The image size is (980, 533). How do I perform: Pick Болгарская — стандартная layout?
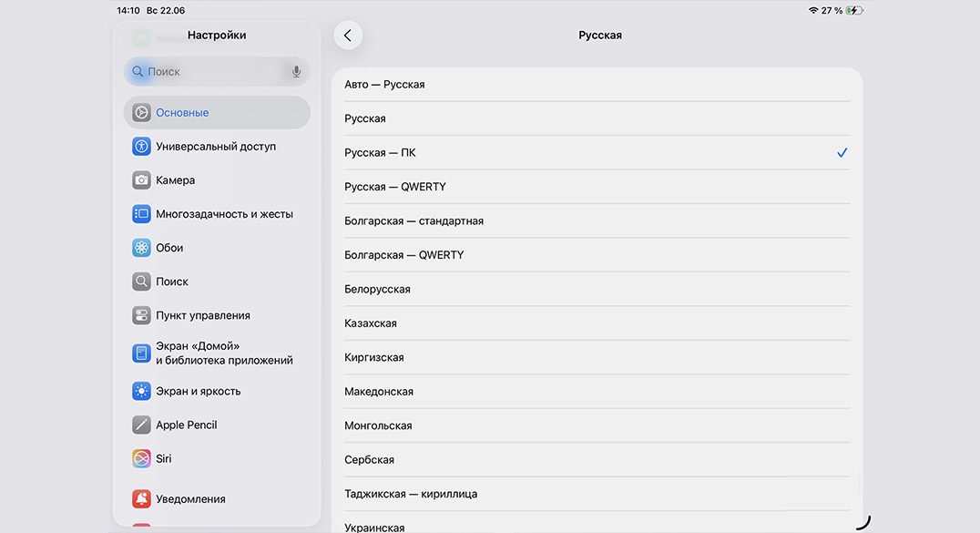[596, 221]
